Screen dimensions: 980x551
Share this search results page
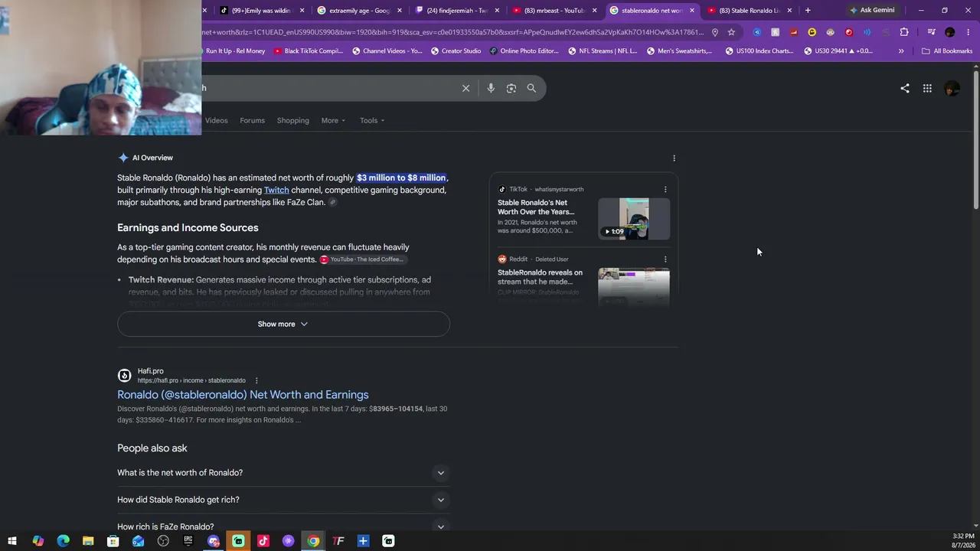tap(905, 88)
